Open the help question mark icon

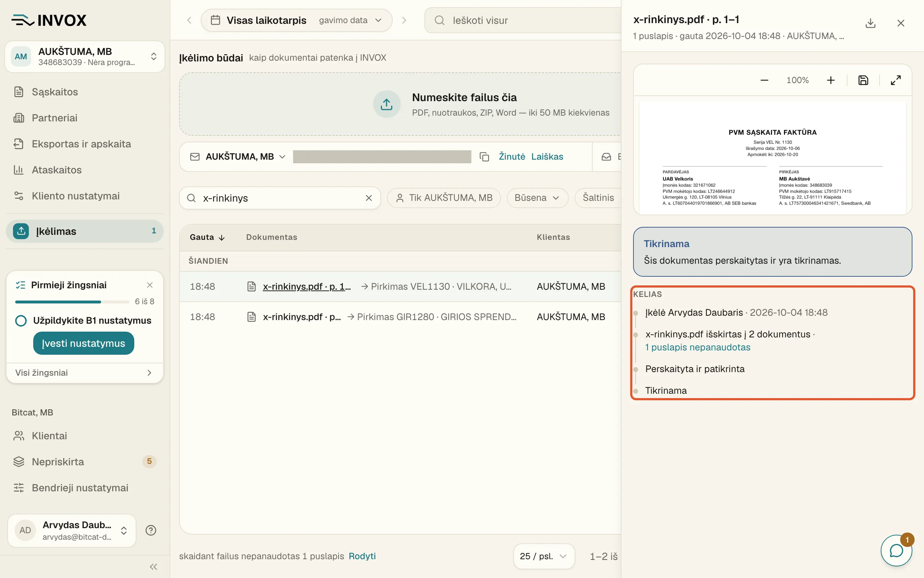pyautogui.click(x=151, y=530)
